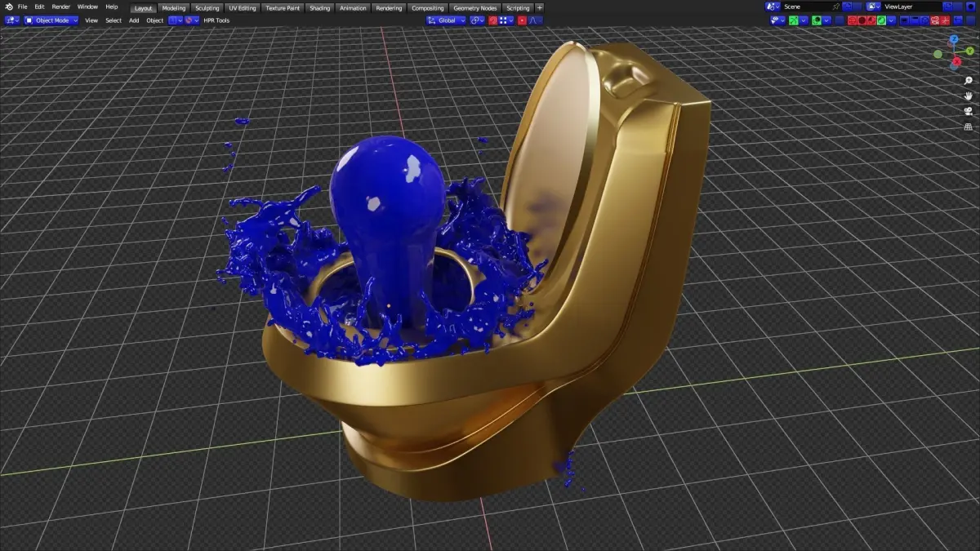Create a new scene with copy icon
This screenshot has height=551, width=980.
pos(847,7)
